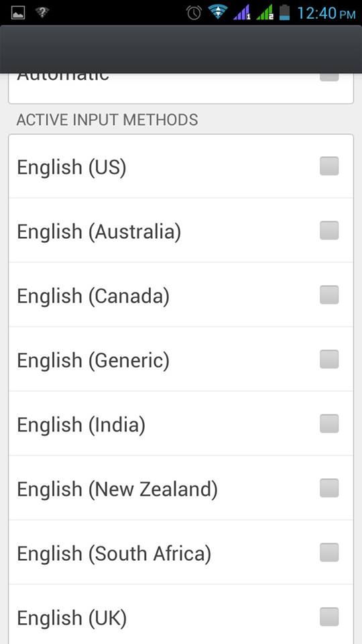
Task: Tap the alarm clock status icon
Action: click(194, 13)
